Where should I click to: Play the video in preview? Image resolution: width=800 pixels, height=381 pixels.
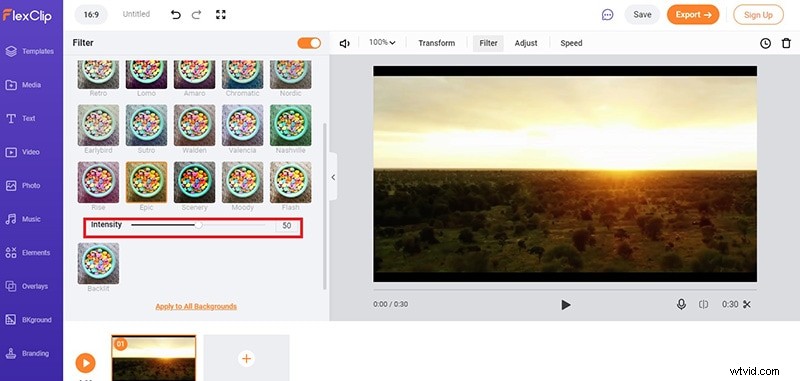coord(565,304)
